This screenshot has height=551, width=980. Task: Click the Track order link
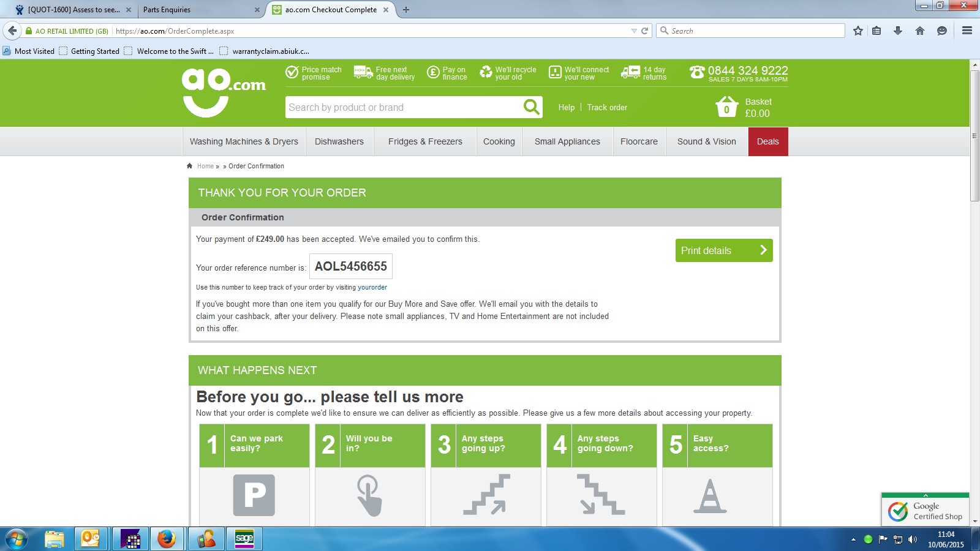coord(607,107)
